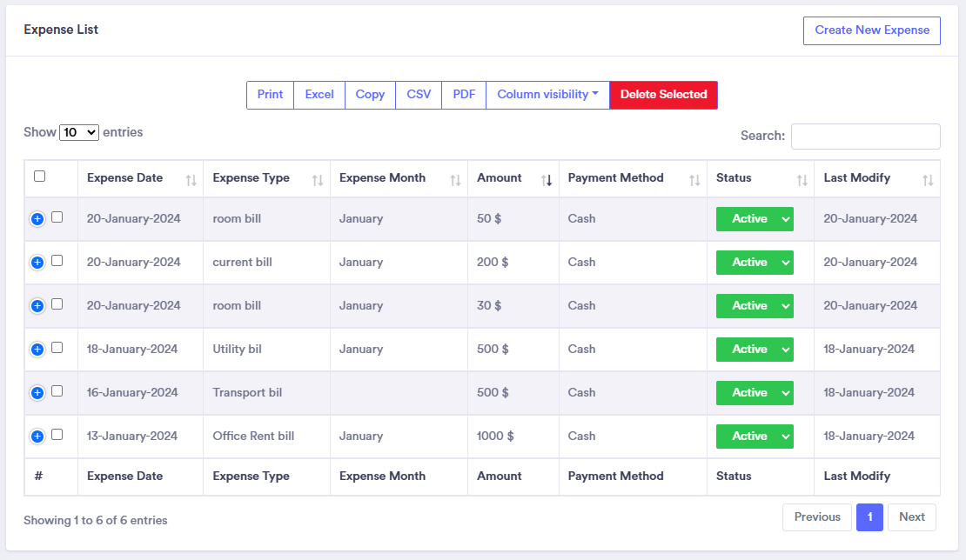Sort table by Expense Date column arrows
The image size is (966, 560).
pos(191,180)
